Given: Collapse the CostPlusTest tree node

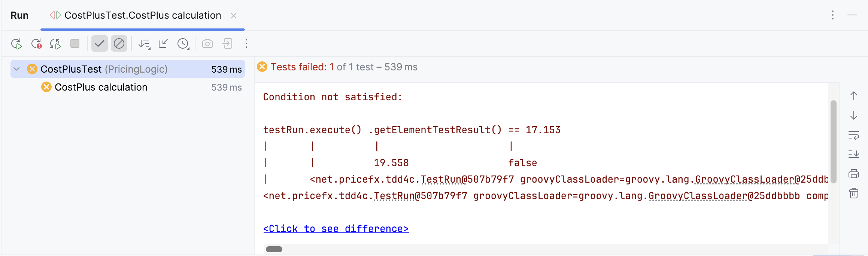Looking at the screenshot, I should [16, 69].
